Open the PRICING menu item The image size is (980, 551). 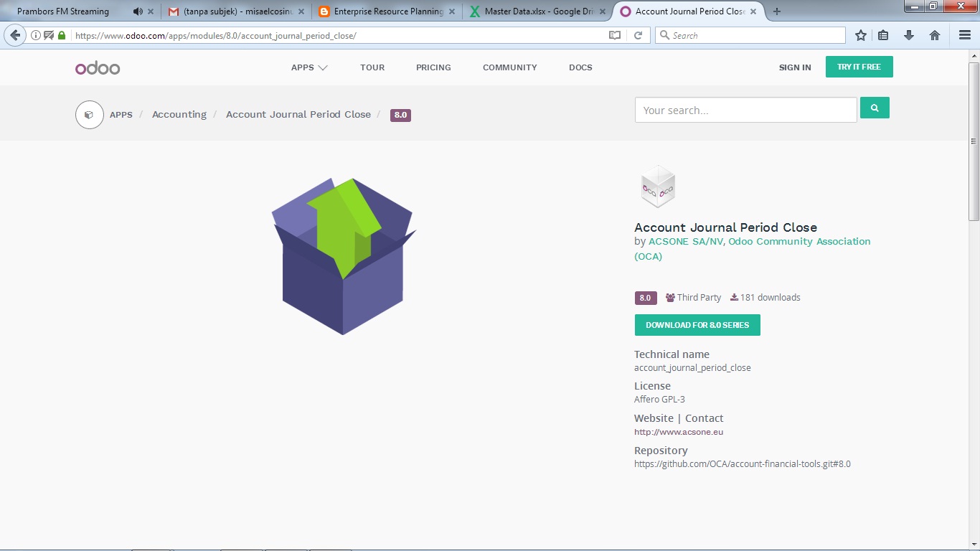pyautogui.click(x=433, y=67)
